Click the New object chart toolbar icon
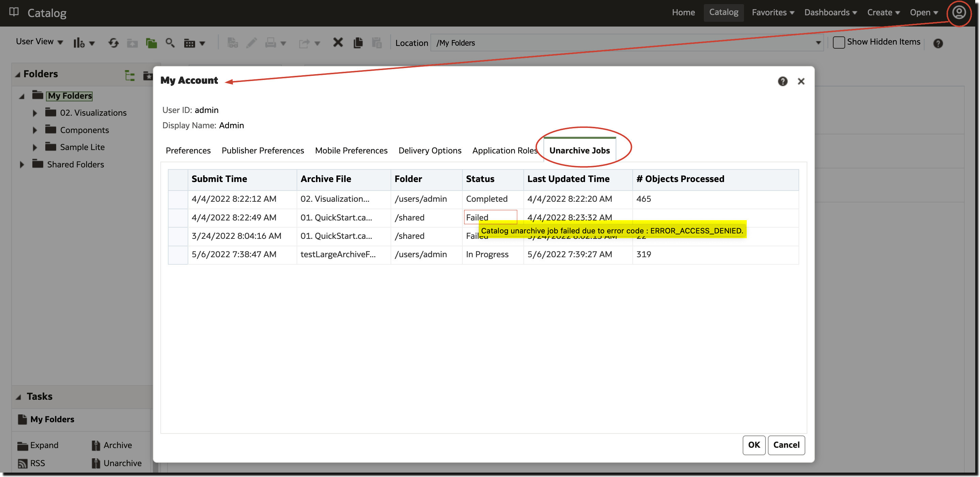 pos(79,43)
